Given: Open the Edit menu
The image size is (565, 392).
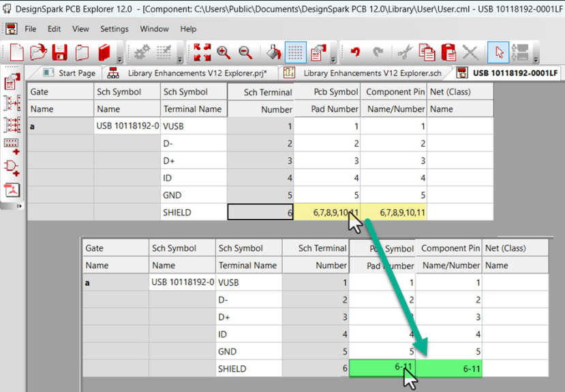Looking at the screenshot, I should click(x=54, y=29).
